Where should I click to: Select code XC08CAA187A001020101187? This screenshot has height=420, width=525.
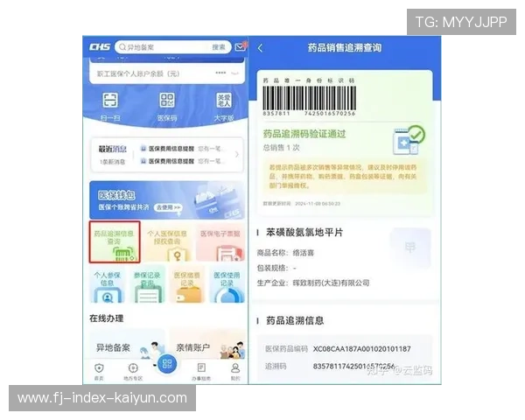pos(362,349)
